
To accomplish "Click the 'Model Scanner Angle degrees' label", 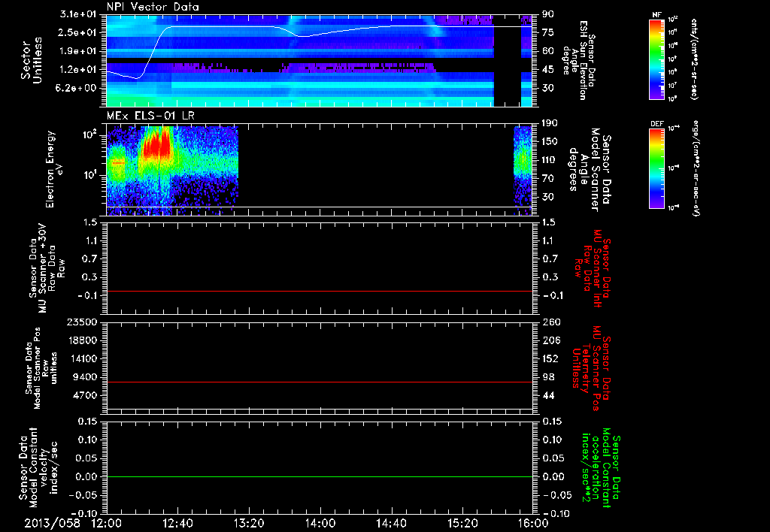I will coord(589,170).
